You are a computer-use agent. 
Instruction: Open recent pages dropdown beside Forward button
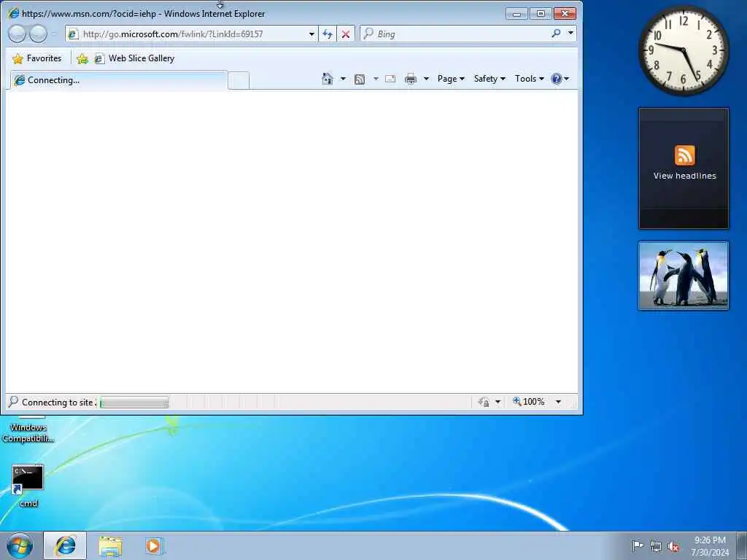(54, 34)
